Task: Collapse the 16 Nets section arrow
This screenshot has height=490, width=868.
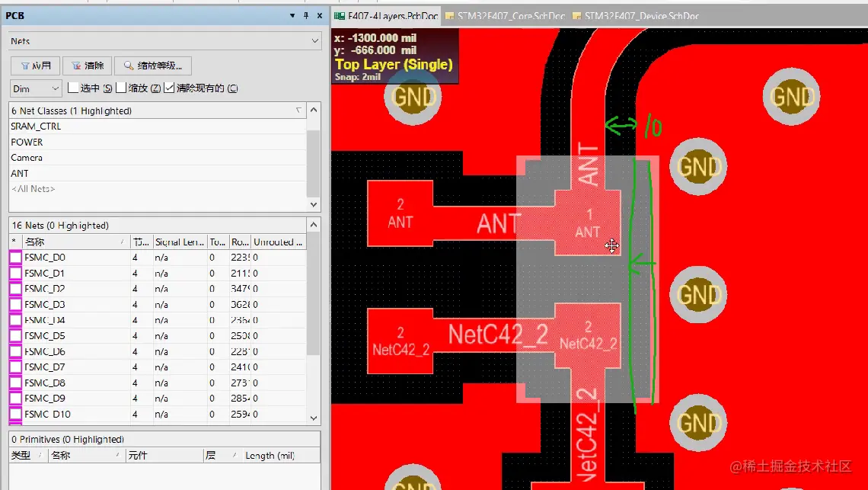Action: (314, 225)
